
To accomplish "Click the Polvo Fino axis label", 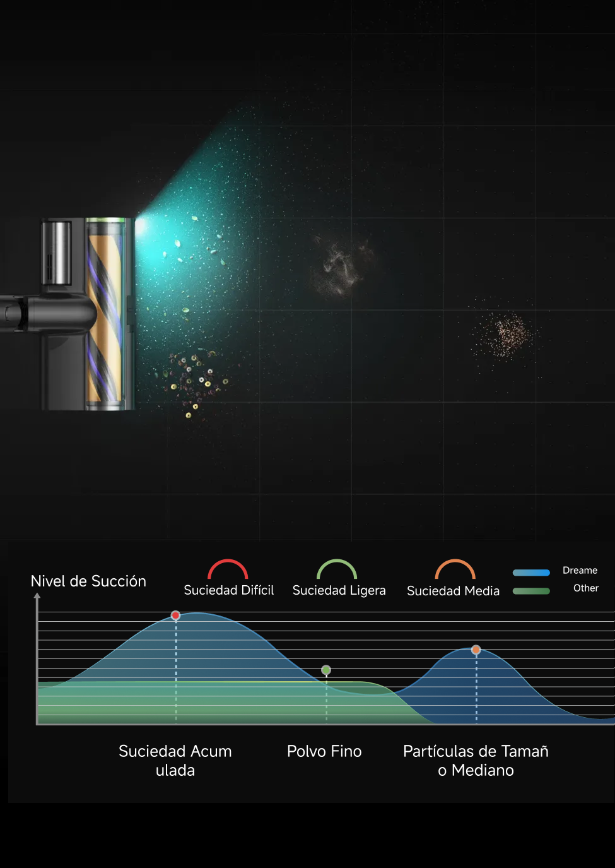I will (324, 751).
